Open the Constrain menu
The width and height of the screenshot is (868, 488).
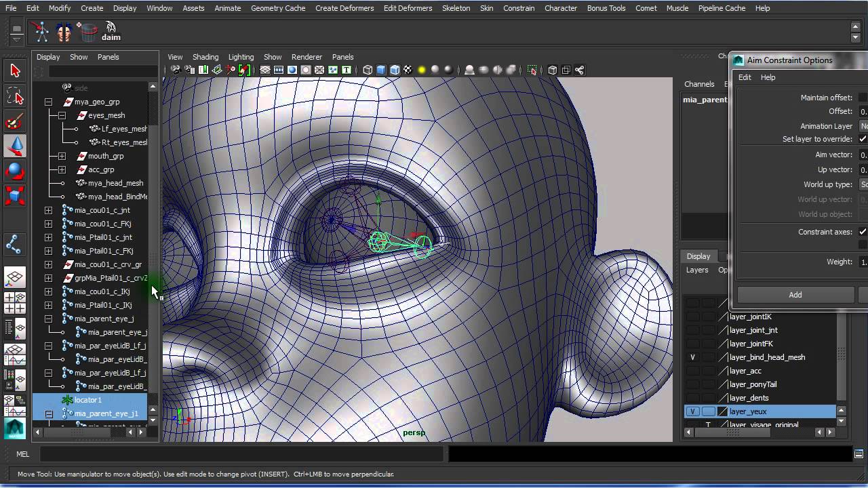tap(518, 8)
